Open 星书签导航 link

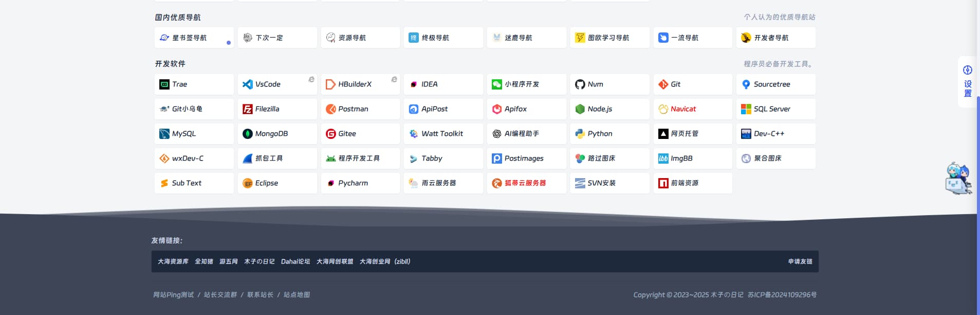(194, 38)
